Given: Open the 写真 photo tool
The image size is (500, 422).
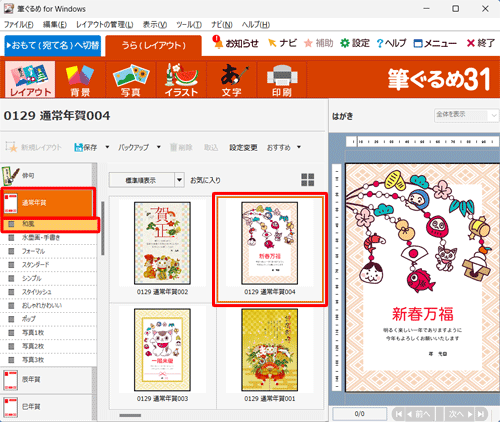Looking at the screenshot, I should 131,79.
